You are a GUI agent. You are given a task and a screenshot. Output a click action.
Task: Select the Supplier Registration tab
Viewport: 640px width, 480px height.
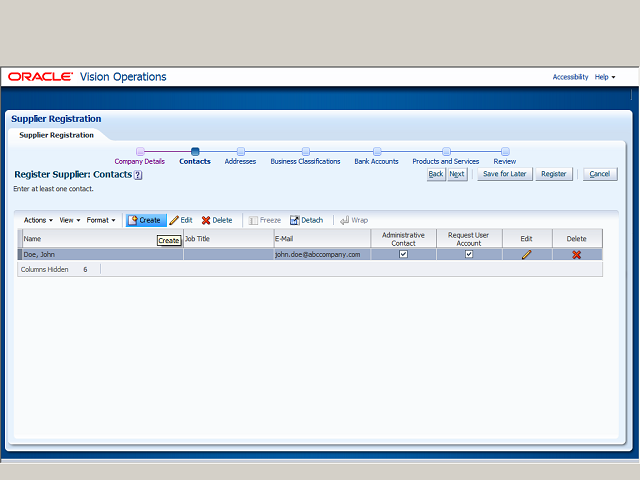pos(56,135)
